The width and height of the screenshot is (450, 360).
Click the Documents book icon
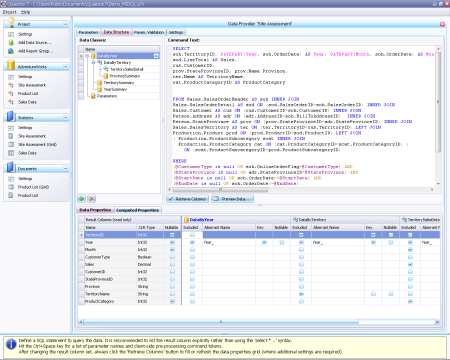(x=11, y=167)
